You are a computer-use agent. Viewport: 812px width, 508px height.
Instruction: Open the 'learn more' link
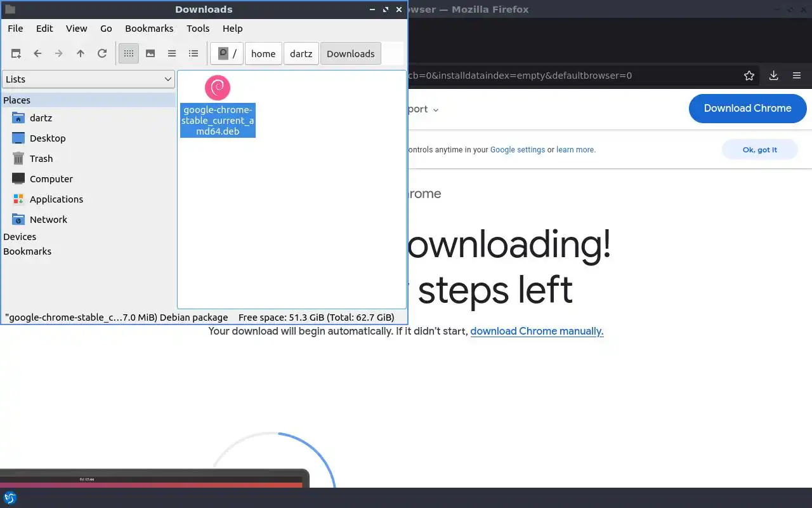pyautogui.click(x=575, y=150)
